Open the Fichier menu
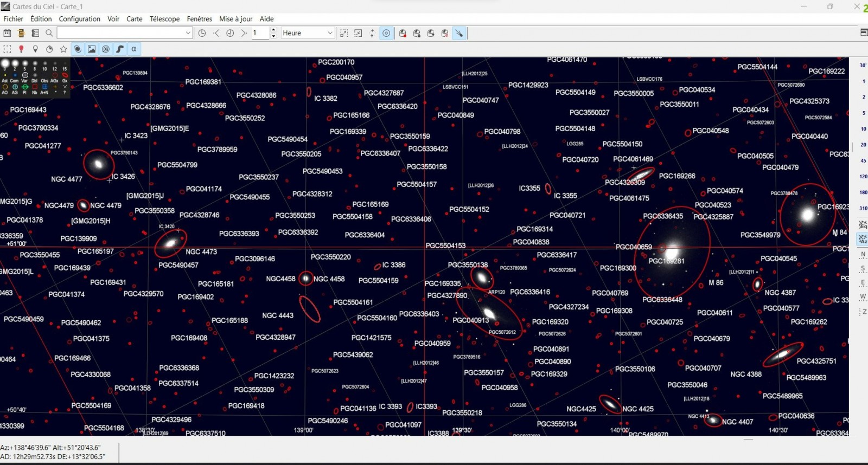The width and height of the screenshot is (868, 465). [x=14, y=19]
